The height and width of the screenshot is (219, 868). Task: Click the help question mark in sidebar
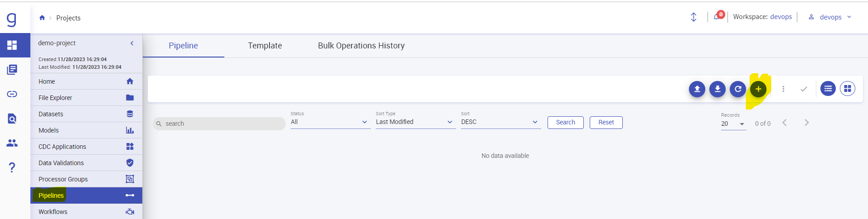(12, 168)
